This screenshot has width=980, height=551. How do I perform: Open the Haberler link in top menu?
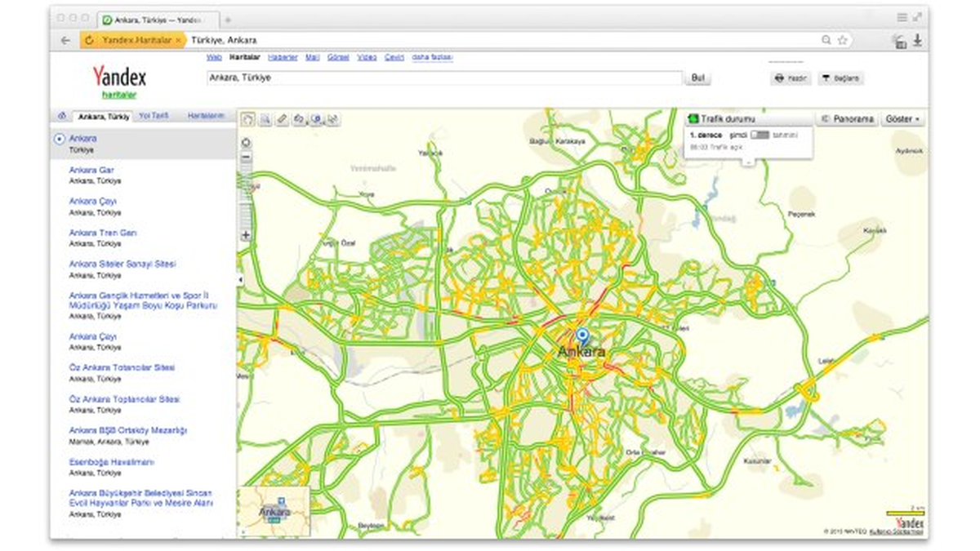[283, 57]
